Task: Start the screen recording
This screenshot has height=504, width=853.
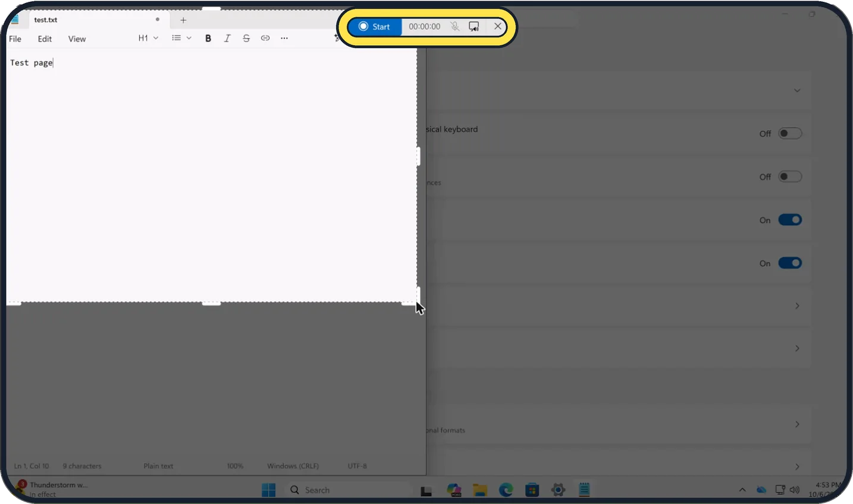Action: tap(375, 27)
